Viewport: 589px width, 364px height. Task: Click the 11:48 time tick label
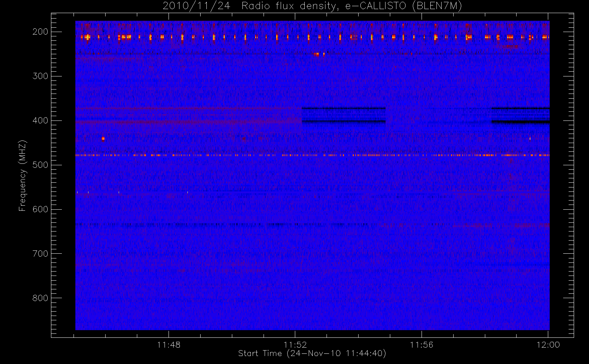coord(169,345)
